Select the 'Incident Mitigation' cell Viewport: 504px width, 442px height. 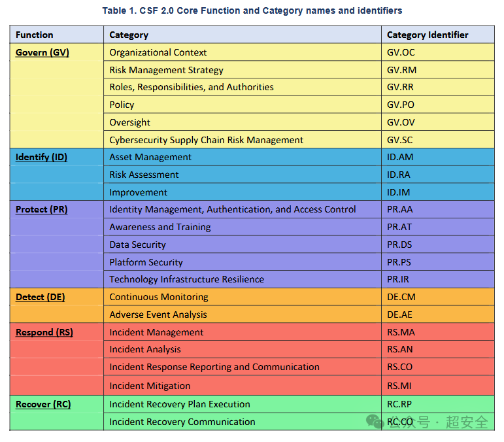click(243, 385)
